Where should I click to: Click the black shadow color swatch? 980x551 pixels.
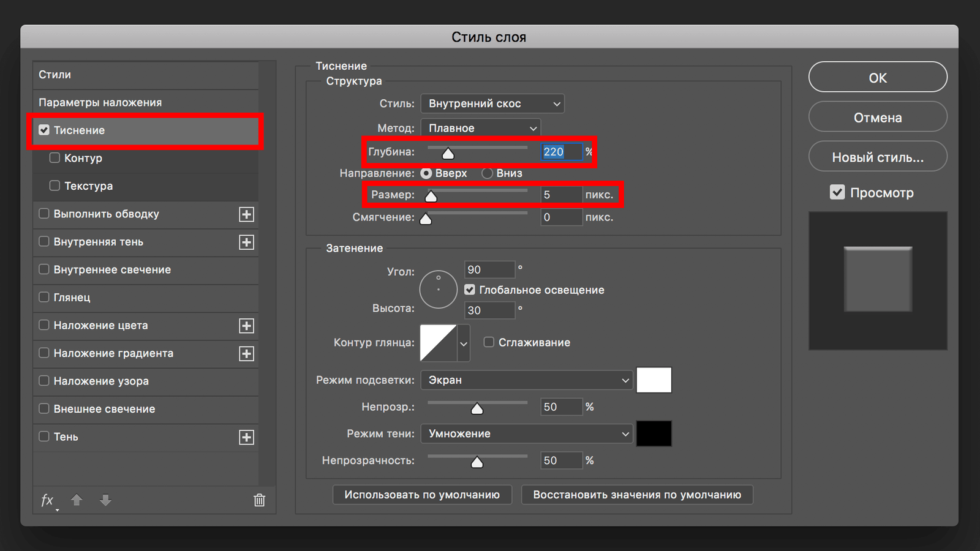pos(654,433)
